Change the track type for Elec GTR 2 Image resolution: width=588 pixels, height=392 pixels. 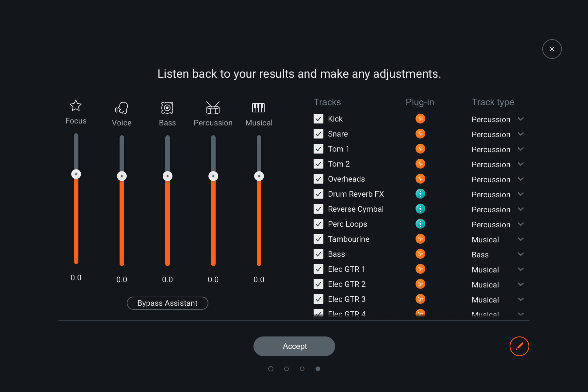coord(521,285)
